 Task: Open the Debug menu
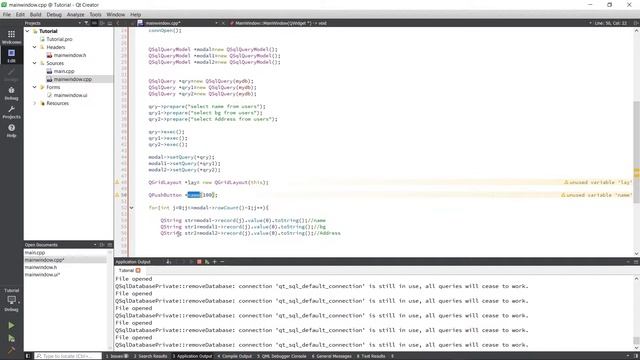(54, 14)
